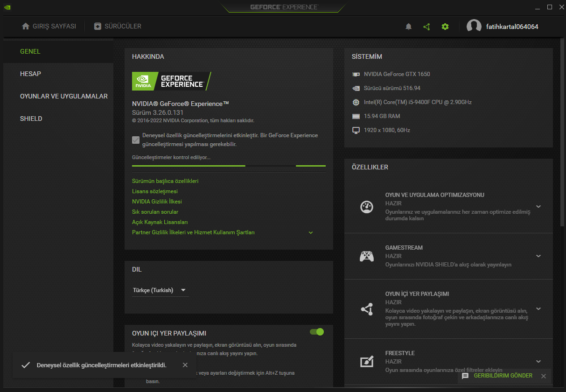The image size is (566, 392).
Task: Open the Türkçe (Turkish) language dropdown
Action: click(160, 290)
